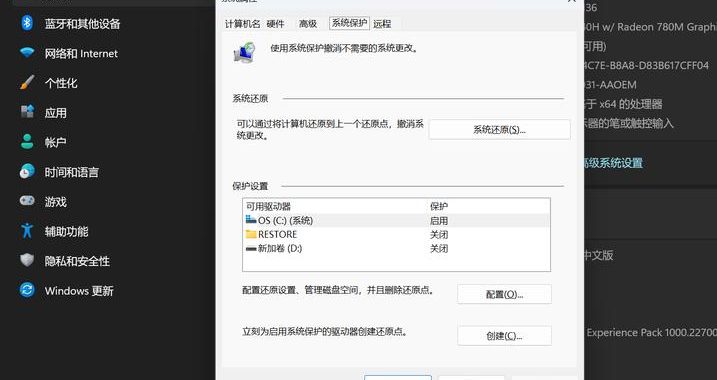The image size is (717, 380).
Task: Open the 高级 tab
Action: pyautogui.click(x=308, y=24)
